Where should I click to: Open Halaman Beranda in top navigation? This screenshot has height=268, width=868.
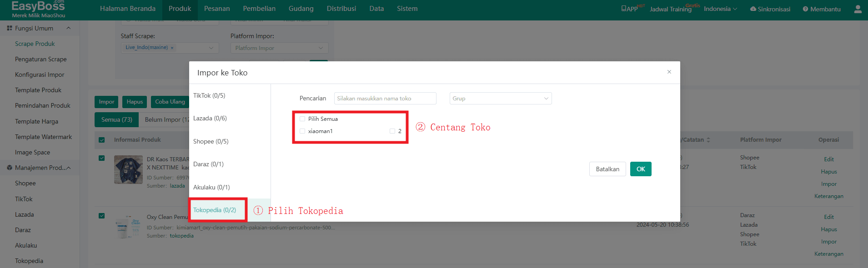pyautogui.click(x=128, y=9)
